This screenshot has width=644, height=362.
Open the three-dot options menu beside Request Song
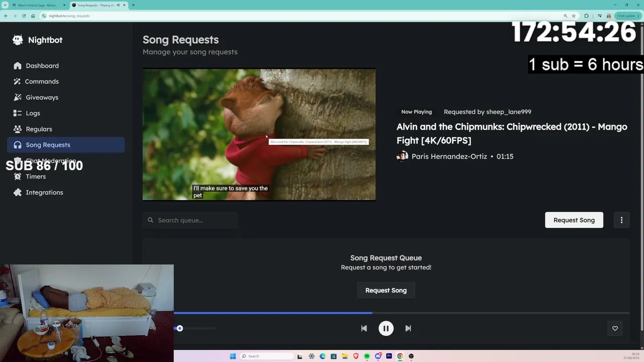[x=621, y=220]
